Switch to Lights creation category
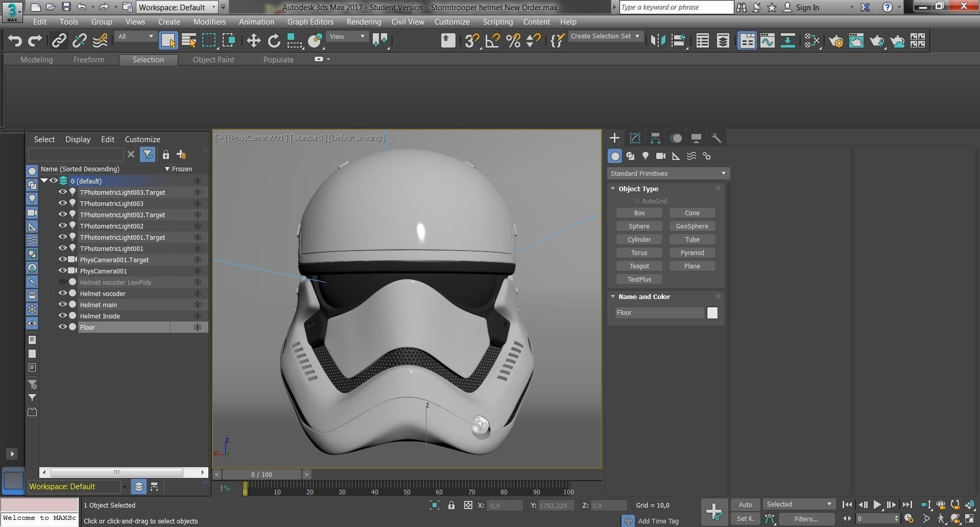This screenshot has width=980, height=527. tap(646, 156)
